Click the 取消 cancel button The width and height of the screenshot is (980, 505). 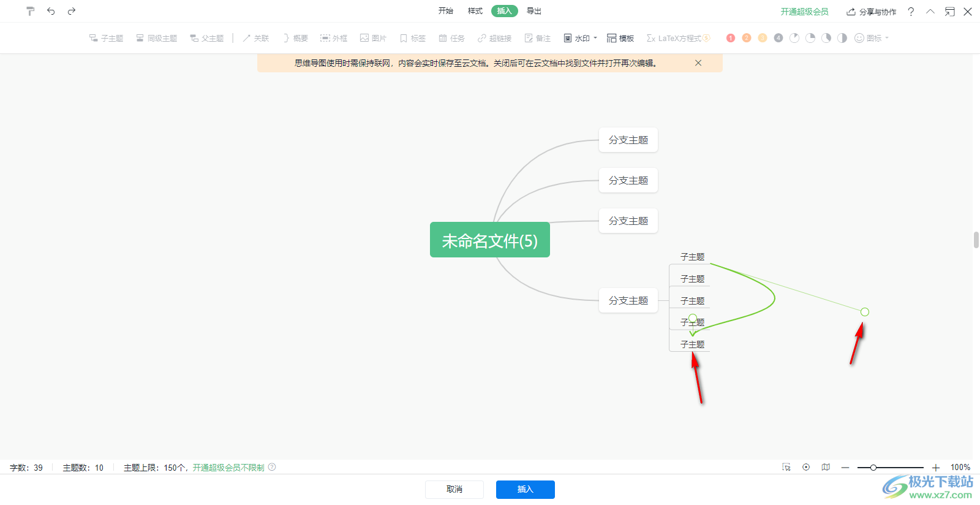454,489
